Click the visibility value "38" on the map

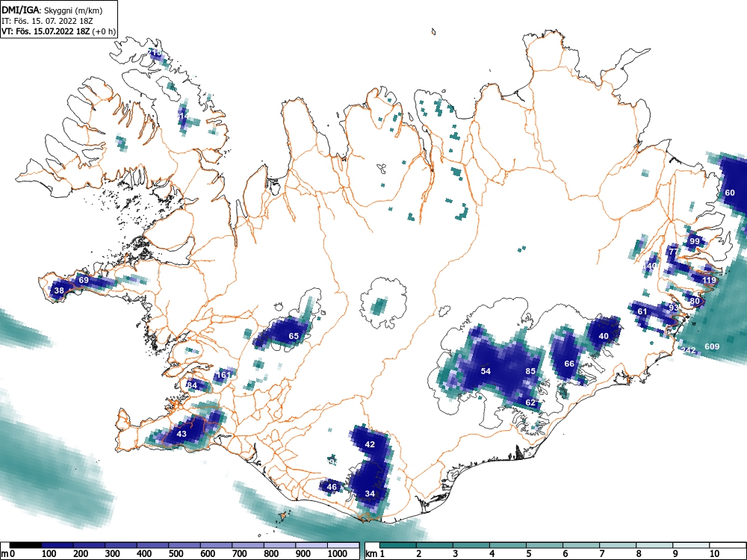pyautogui.click(x=59, y=290)
